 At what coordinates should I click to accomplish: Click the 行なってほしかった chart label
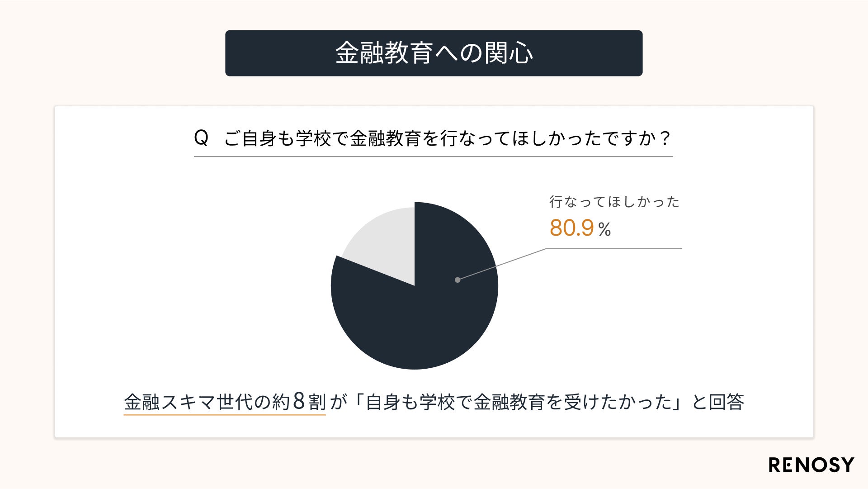pyautogui.click(x=614, y=202)
